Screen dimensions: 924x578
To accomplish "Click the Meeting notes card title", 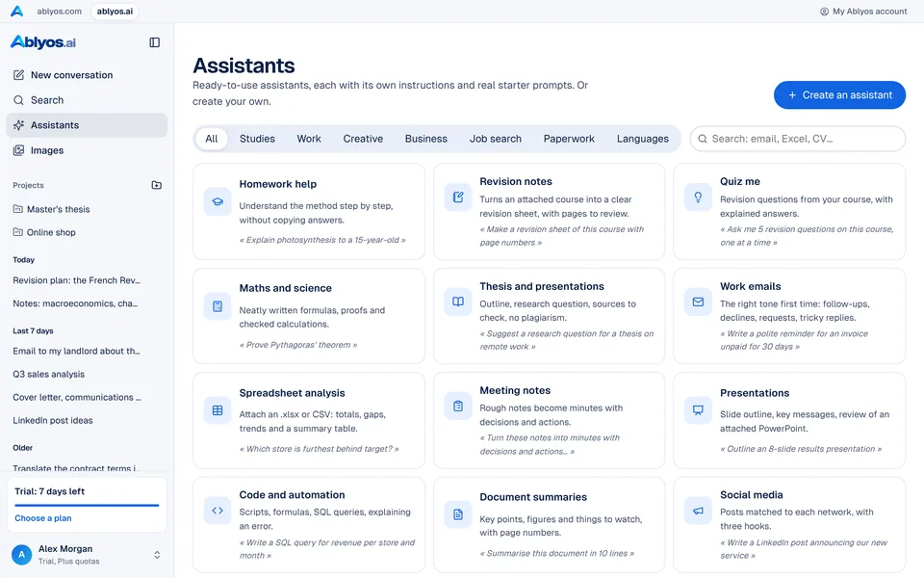I will (x=515, y=390).
